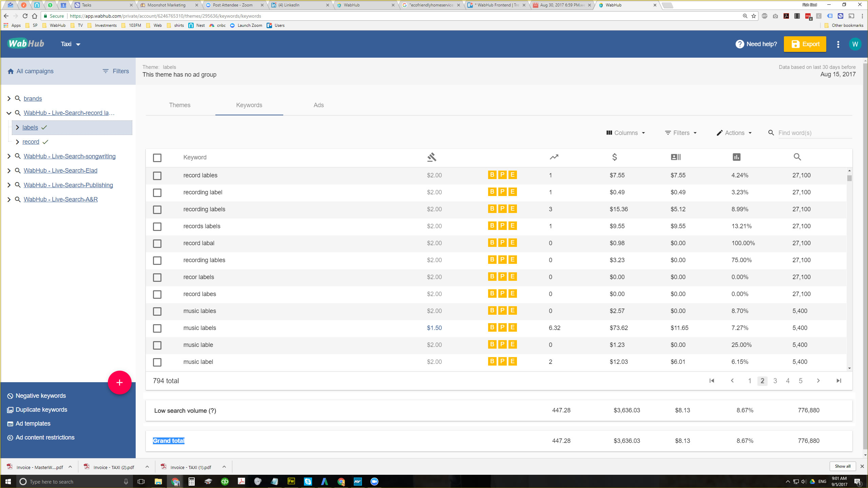Tick the record labal checkbox
868x488 pixels.
point(157,243)
